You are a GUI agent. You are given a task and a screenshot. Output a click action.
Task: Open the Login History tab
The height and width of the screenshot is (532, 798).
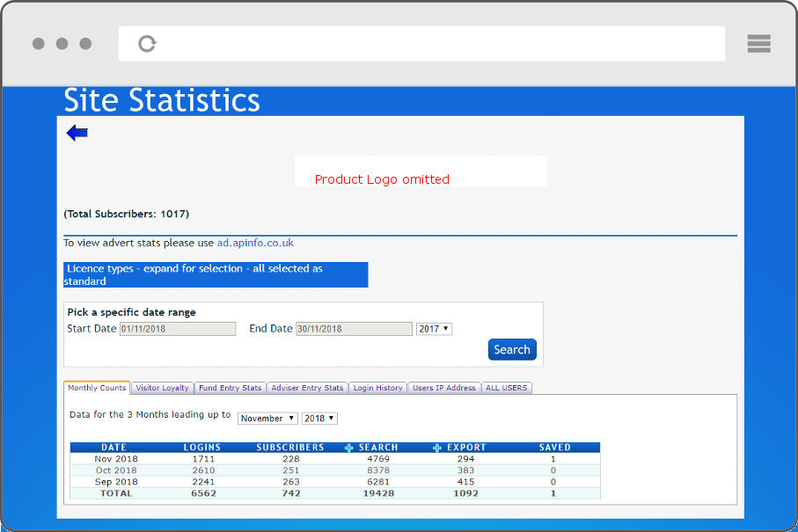pos(377,388)
